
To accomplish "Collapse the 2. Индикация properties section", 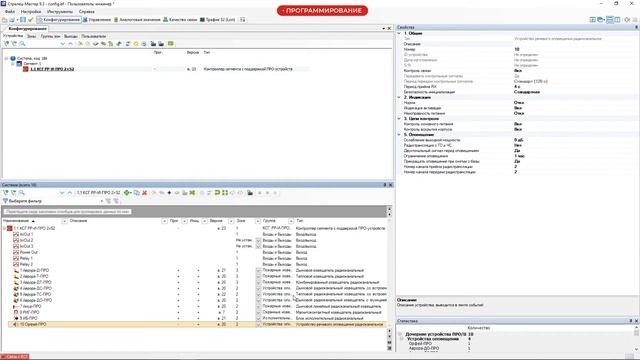I will [x=399, y=97].
